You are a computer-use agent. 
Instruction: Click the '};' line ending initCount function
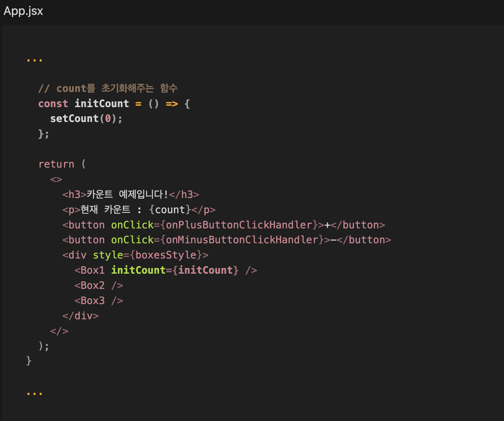pyautogui.click(x=44, y=134)
